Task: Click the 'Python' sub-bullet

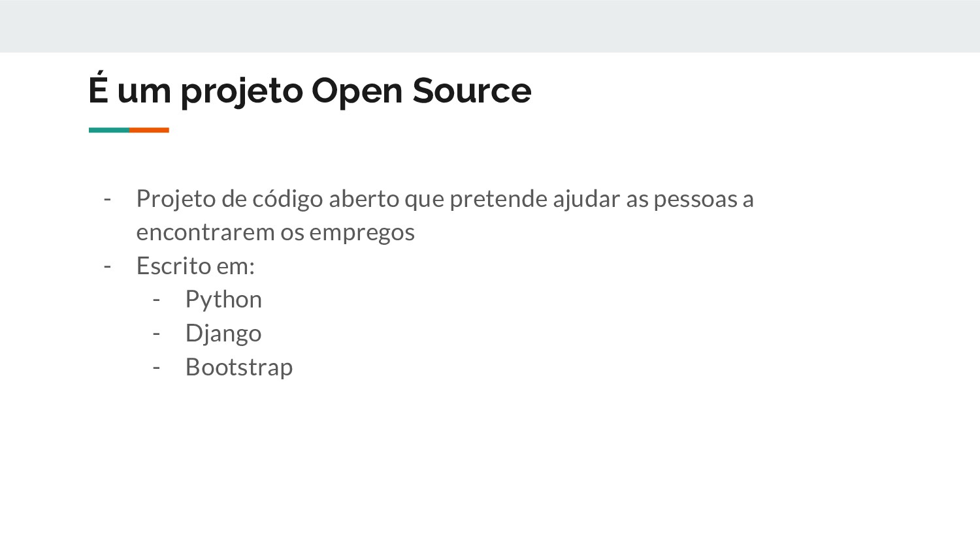Action: (x=223, y=300)
